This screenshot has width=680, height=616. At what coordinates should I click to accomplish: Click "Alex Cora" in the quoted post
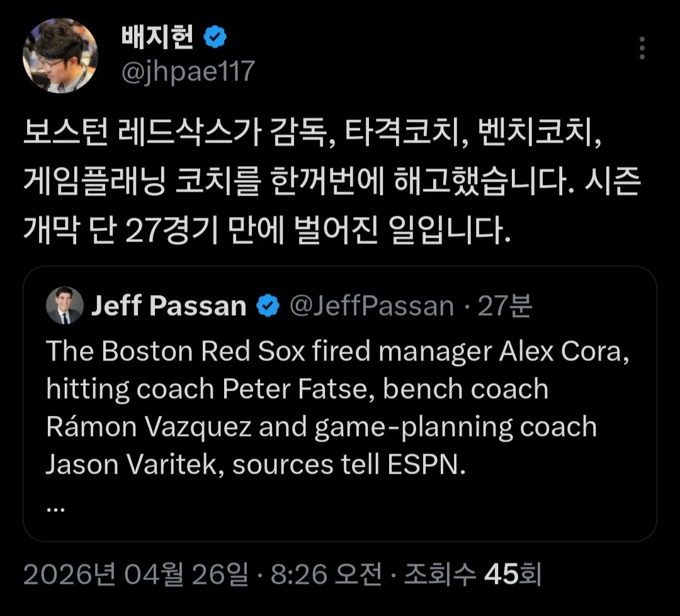pos(563,351)
